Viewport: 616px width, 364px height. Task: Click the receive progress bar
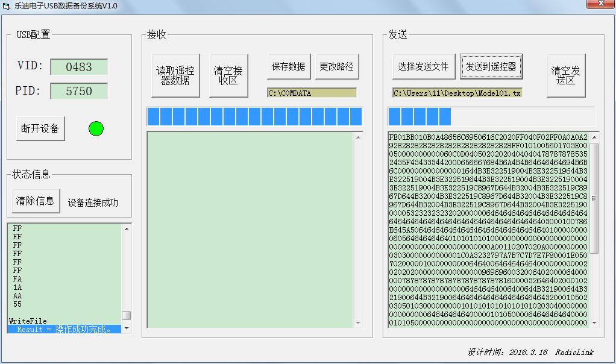pyautogui.click(x=254, y=117)
